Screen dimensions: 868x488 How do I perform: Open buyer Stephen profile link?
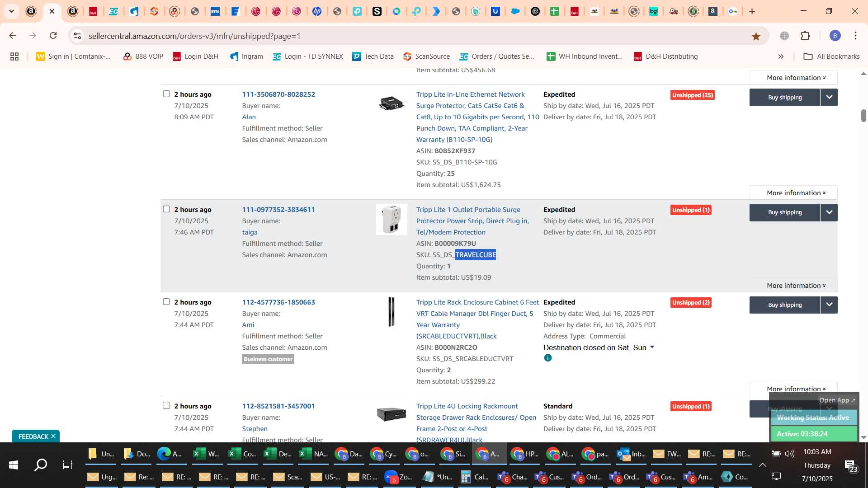pos(255,428)
